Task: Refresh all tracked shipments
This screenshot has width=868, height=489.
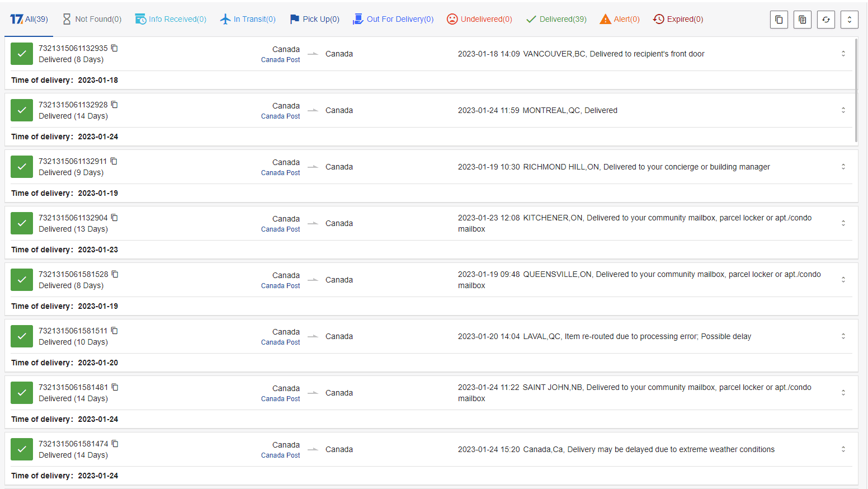Action: click(825, 19)
